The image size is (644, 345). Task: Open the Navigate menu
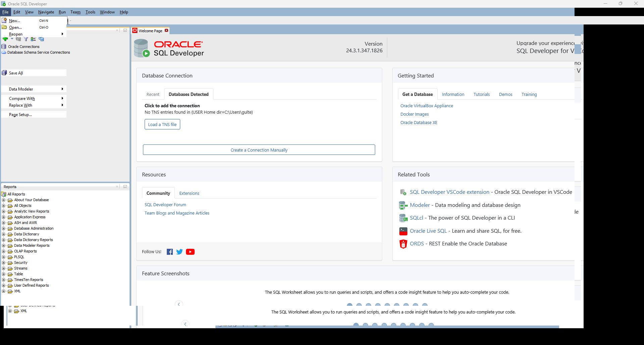click(x=46, y=12)
